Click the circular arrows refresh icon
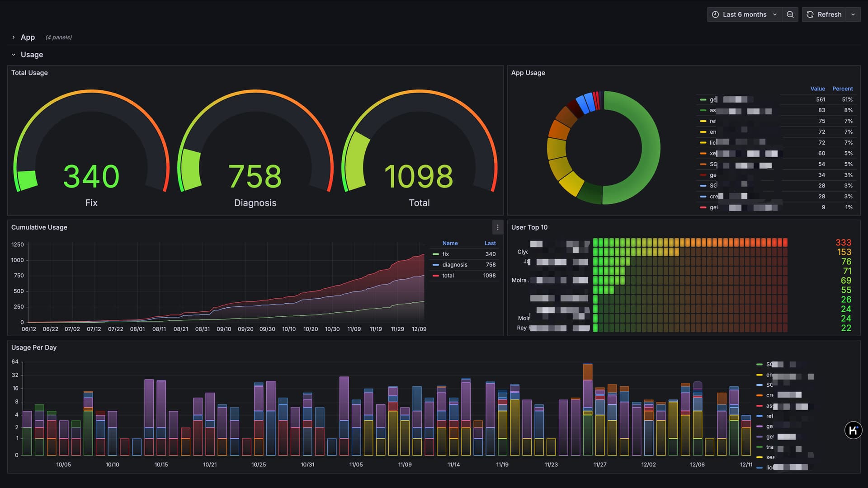Viewport: 868px width, 488px height. (x=810, y=14)
